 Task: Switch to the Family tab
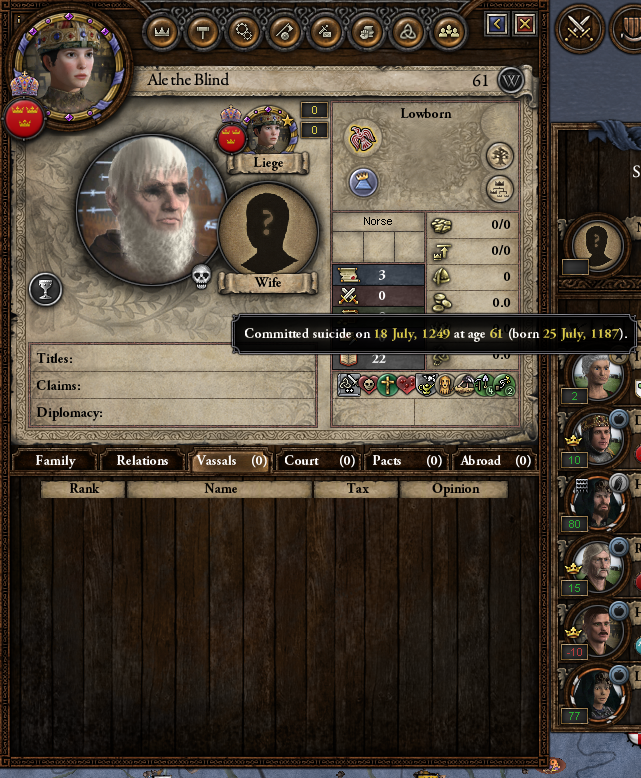(x=55, y=460)
